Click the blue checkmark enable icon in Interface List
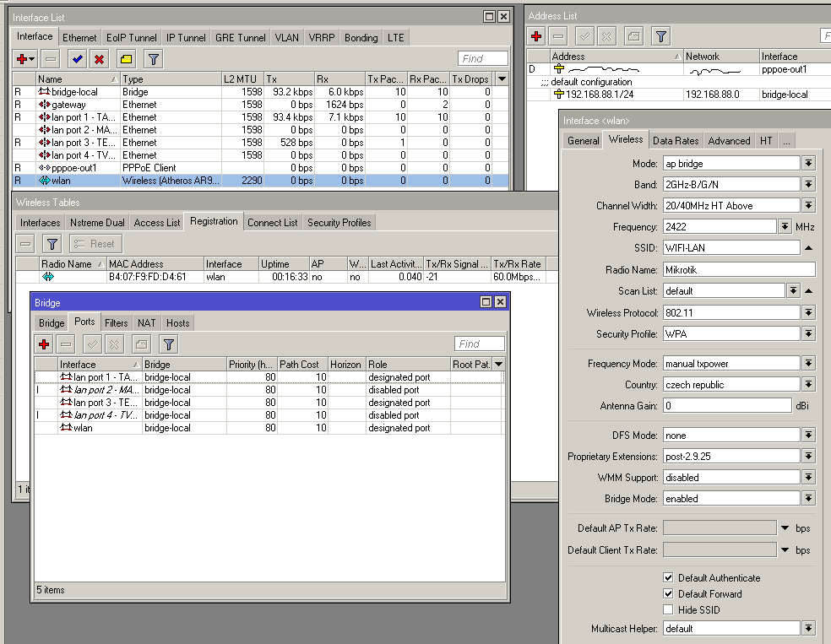 (78, 59)
